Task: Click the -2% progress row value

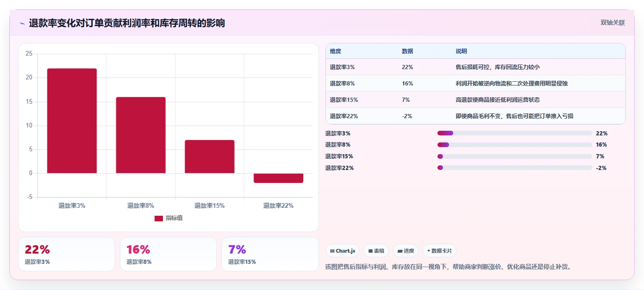Action: [601, 168]
